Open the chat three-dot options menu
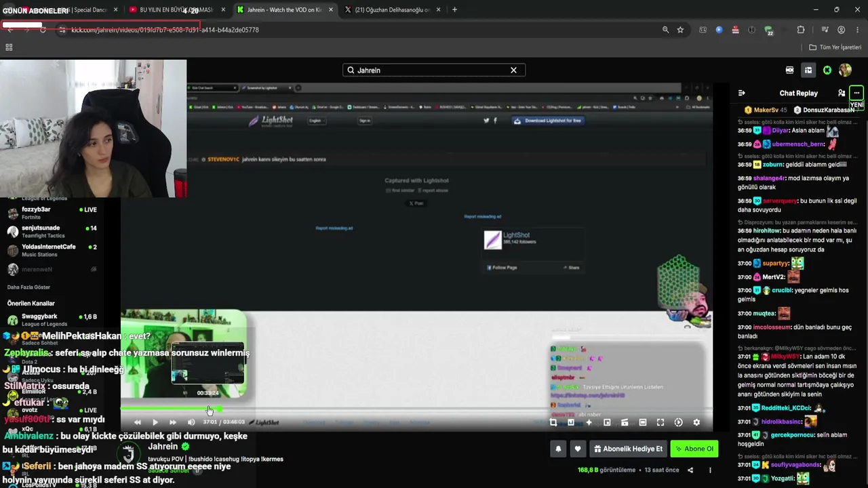Viewport: 868px width, 488px height. pos(856,93)
